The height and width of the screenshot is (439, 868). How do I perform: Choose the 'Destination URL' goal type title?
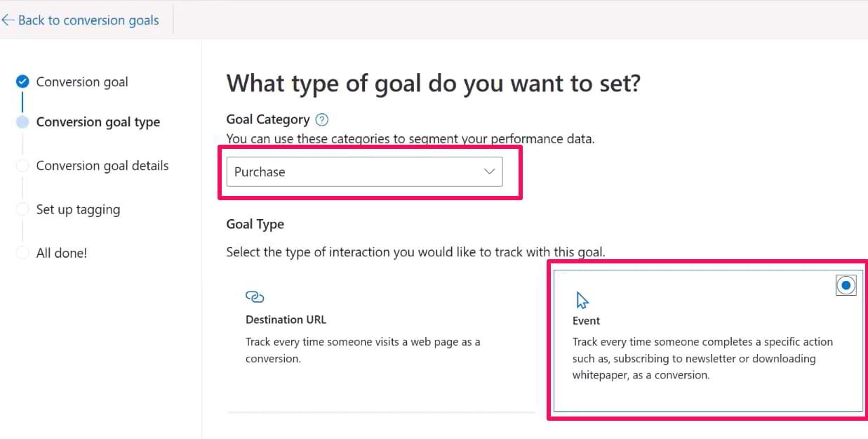click(x=286, y=320)
